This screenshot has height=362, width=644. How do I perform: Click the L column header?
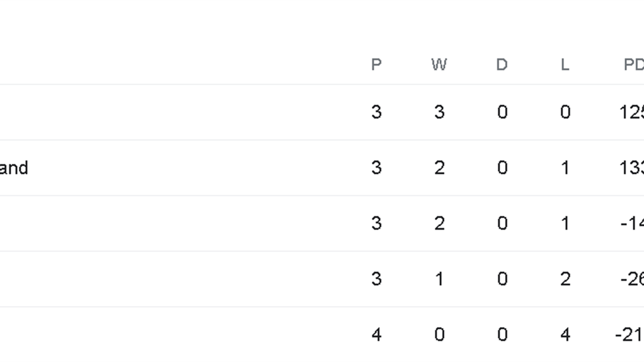click(x=565, y=65)
